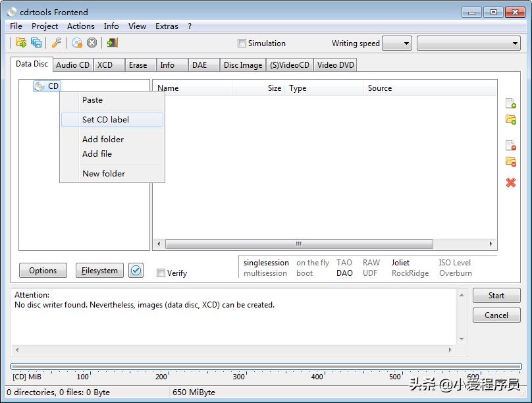Open the device selection dropdown on the right
The width and height of the screenshot is (532, 403).
click(x=469, y=43)
